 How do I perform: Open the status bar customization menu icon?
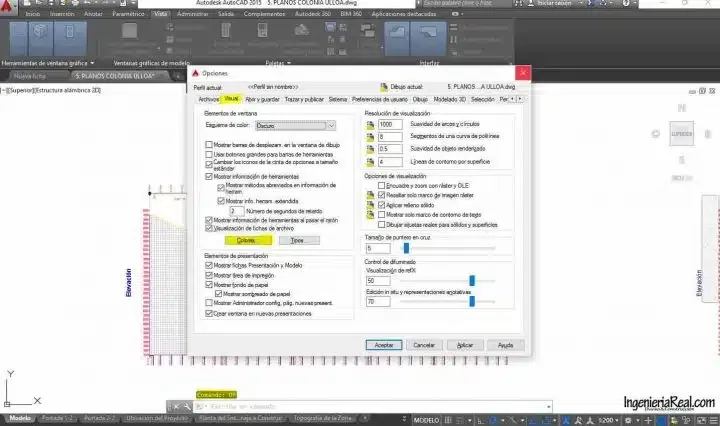coord(714,420)
